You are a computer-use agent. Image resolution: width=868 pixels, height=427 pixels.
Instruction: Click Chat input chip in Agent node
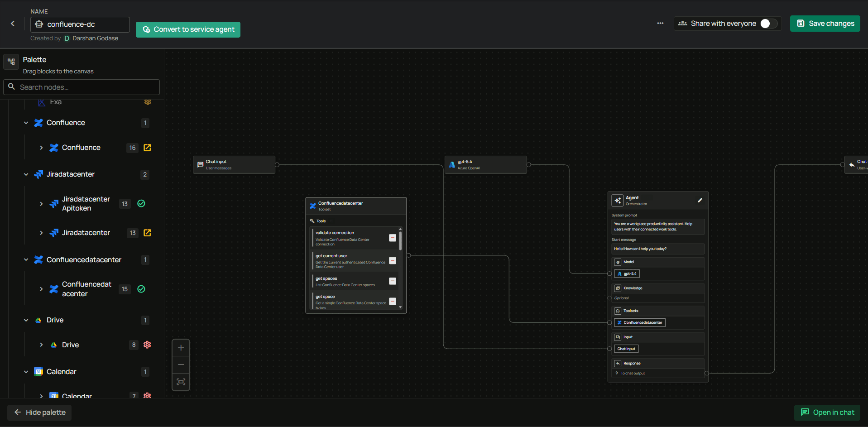point(626,349)
